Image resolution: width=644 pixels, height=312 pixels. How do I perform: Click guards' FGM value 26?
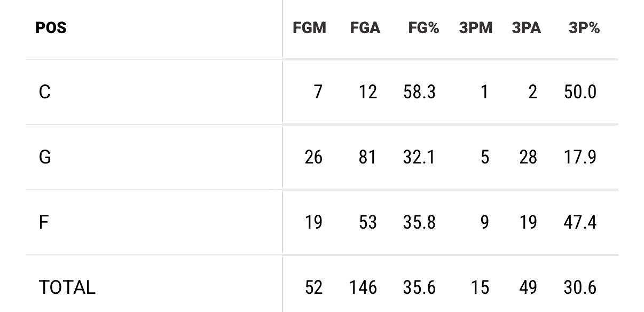pos(313,158)
